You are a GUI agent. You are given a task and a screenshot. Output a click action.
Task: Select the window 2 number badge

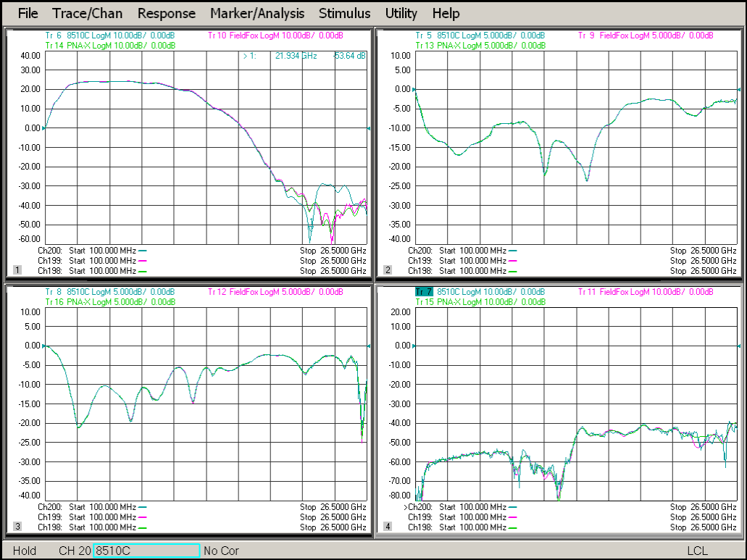(x=388, y=270)
